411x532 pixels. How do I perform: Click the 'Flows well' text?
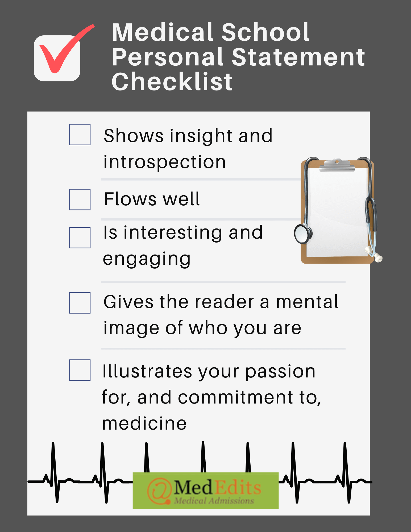tap(152, 199)
